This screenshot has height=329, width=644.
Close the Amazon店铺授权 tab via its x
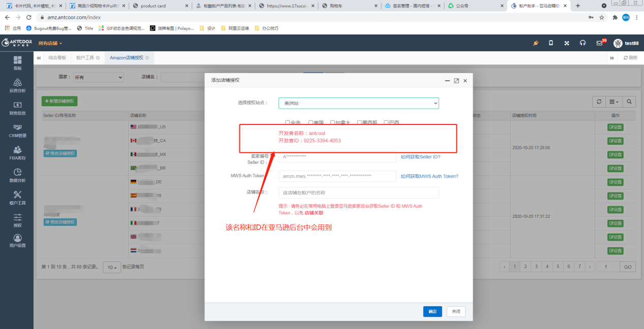(147, 58)
